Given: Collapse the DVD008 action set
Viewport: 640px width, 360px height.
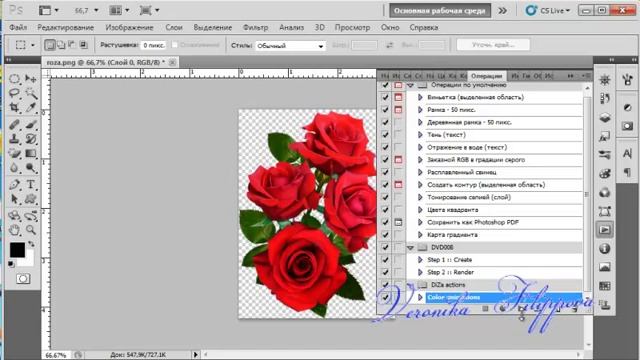Looking at the screenshot, I should click(411, 247).
